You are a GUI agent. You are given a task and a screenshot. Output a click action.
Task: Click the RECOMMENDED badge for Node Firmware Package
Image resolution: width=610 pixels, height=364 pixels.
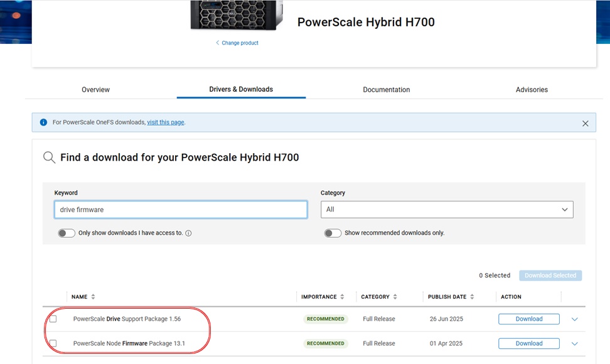click(326, 343)
